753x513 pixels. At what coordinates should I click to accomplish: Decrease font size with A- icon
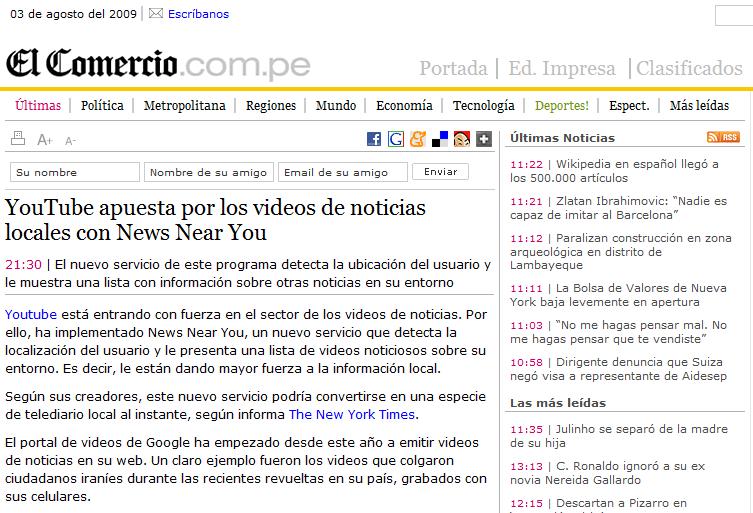[x=70, y=141]
